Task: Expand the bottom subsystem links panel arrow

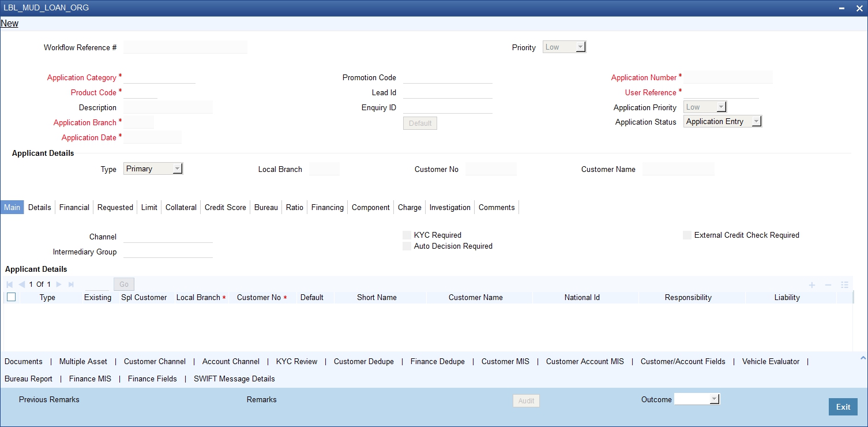Action: [x=863, y=358]
